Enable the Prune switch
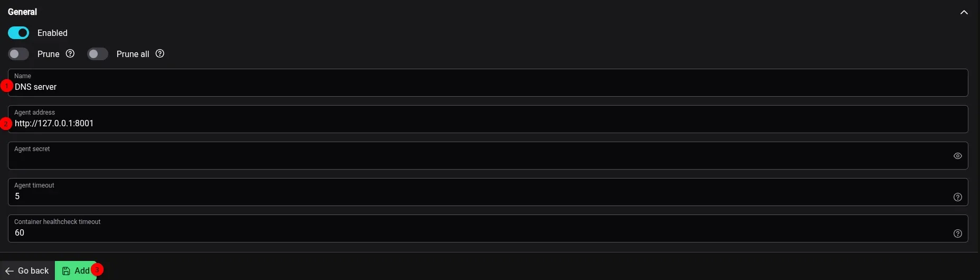Viewport: 980px width, 280px height. 18,54
